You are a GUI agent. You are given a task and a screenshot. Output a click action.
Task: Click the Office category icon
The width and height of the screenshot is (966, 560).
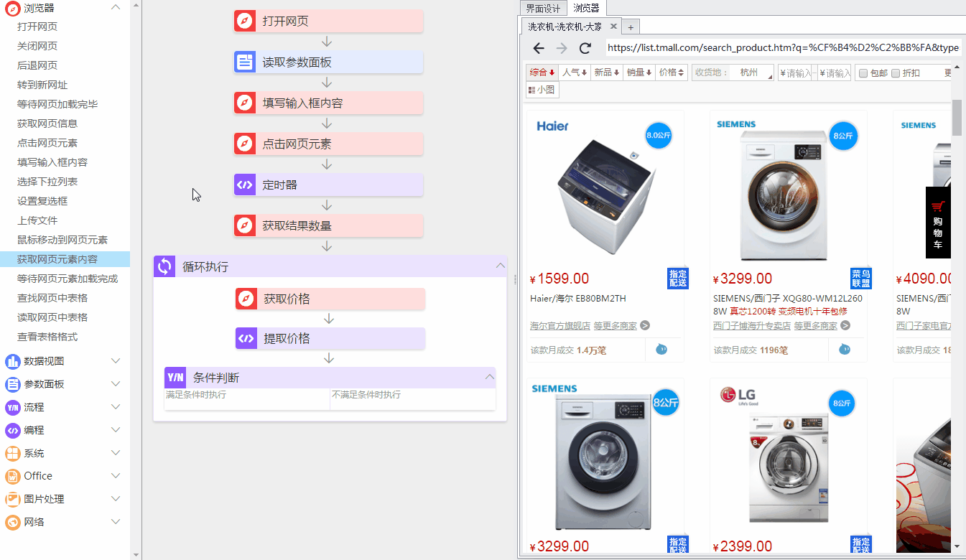pos(12,476)
